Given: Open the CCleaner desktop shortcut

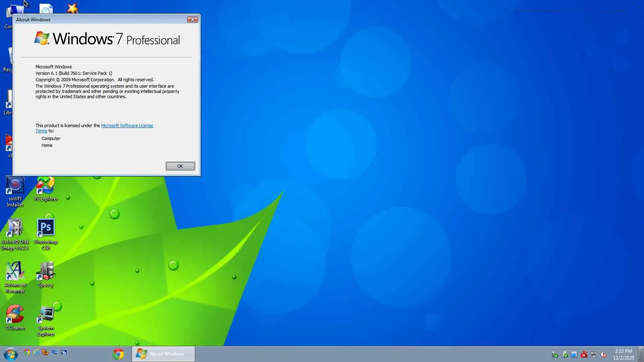Looking at the screenshot, I should [x=15, y=318].
